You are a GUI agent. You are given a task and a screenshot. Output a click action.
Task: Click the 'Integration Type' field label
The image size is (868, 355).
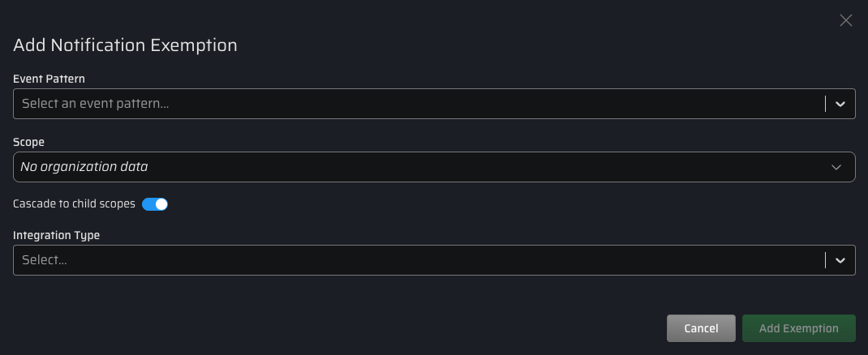[x=57, y=235]
